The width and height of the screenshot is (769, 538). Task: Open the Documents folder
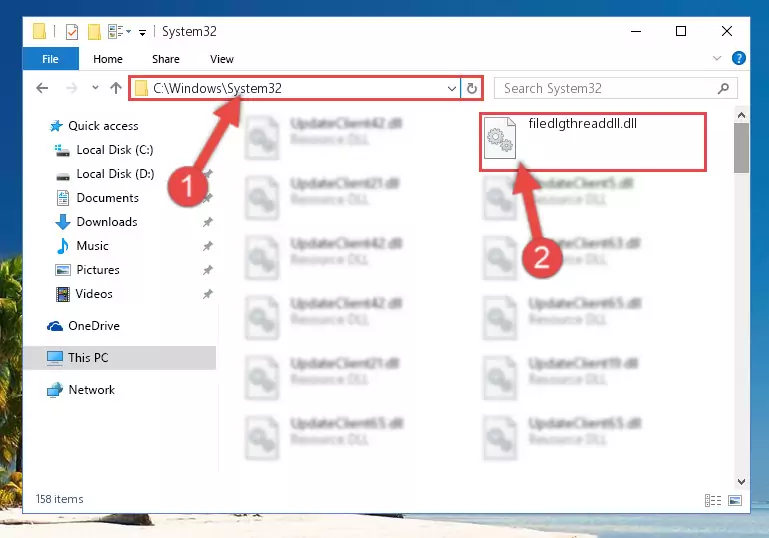tap(107, 198)
